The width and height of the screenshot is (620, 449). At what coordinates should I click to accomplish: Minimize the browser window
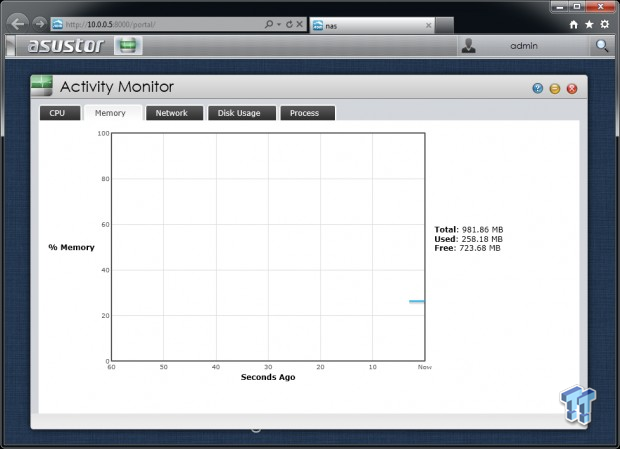point(560,6)
